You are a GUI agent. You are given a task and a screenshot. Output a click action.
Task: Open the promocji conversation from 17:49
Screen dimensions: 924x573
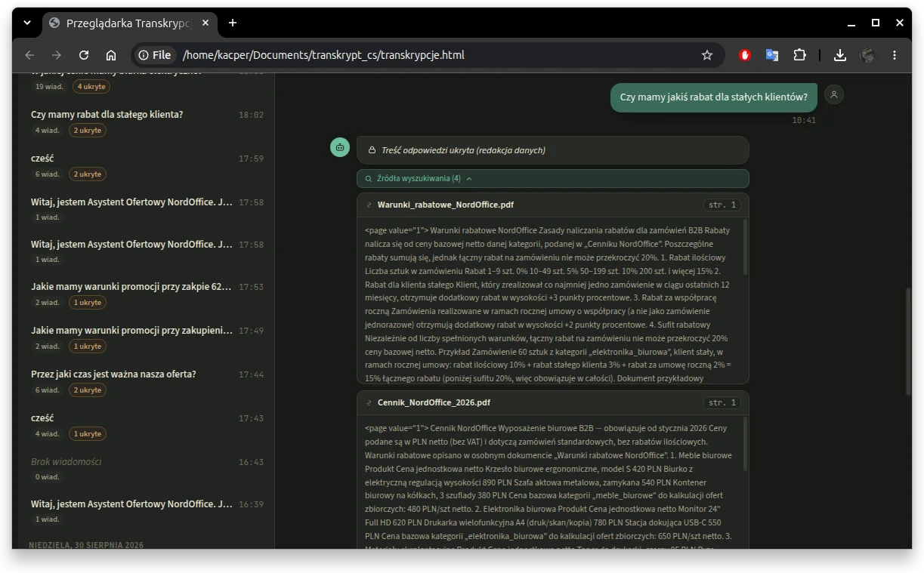(147, 337)
